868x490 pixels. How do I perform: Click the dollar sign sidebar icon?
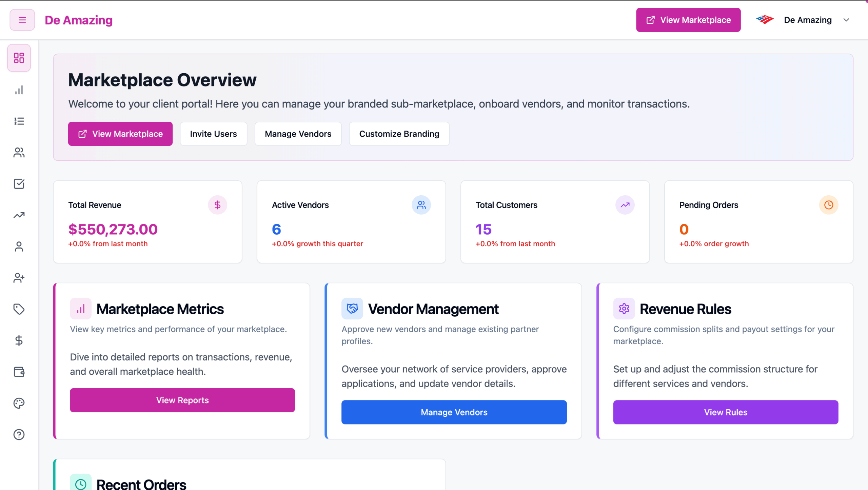[x=19, y=340]
